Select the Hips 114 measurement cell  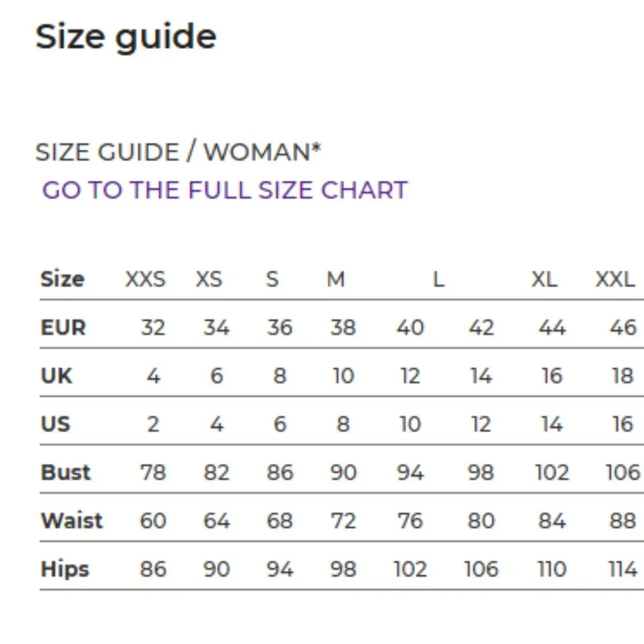point(622,569)
